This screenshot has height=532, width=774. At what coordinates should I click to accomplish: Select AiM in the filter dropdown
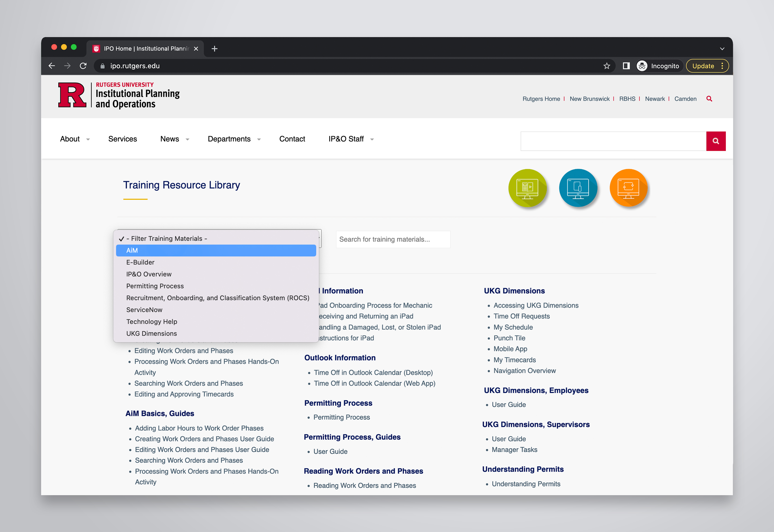216,251
